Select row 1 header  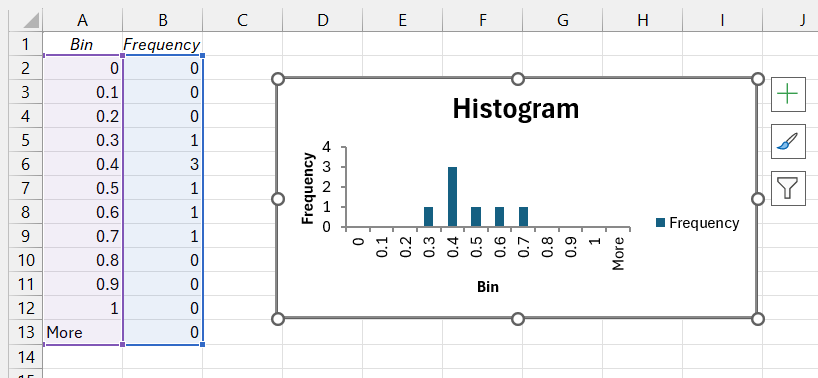tap(26, 44)
